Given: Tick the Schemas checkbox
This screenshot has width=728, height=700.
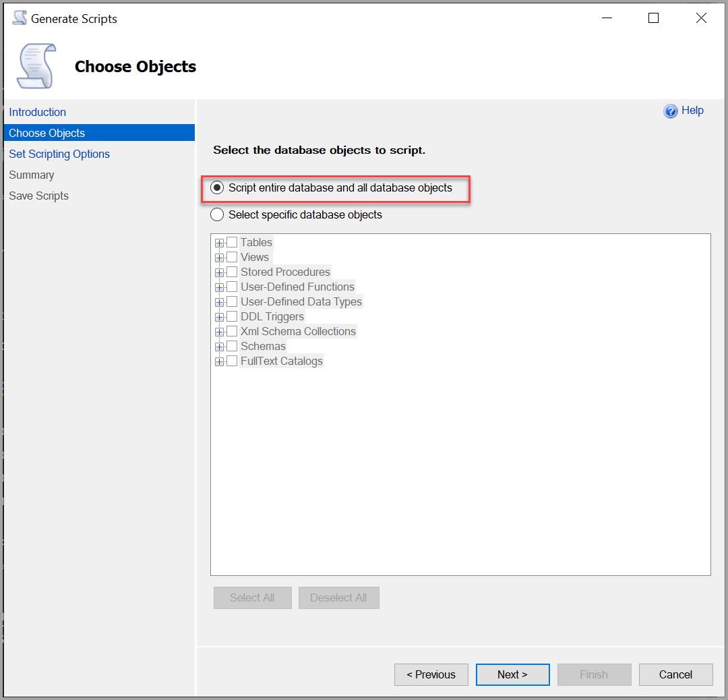Looking at the screenshot, I should pyautogui.click(x=232, y=346).
